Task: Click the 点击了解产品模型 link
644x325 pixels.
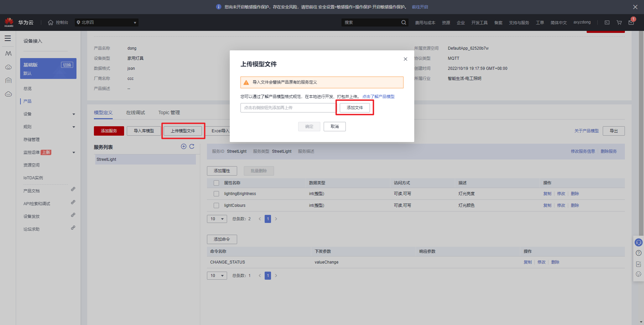Action: point(378,97)
